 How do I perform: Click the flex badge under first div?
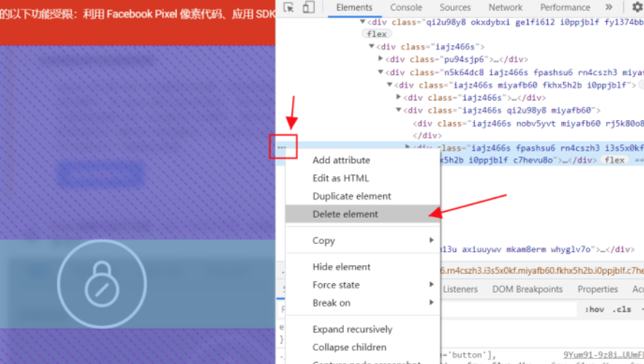377,34
